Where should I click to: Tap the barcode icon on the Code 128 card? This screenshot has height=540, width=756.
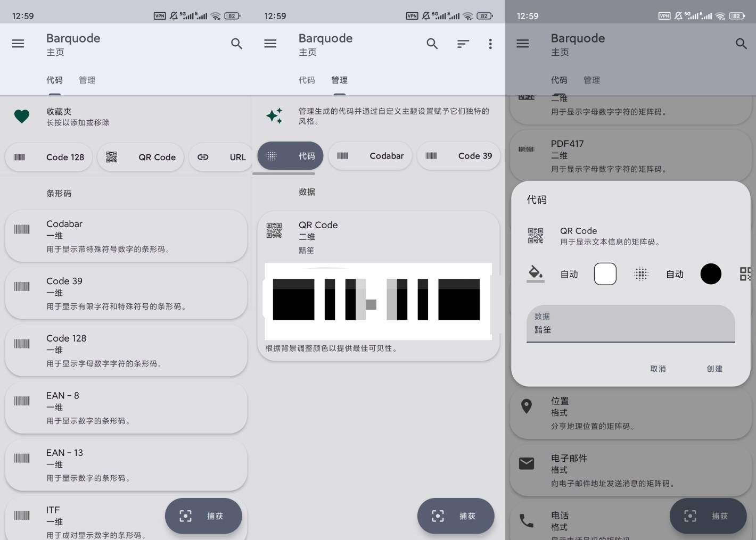[x=22, y=344]
